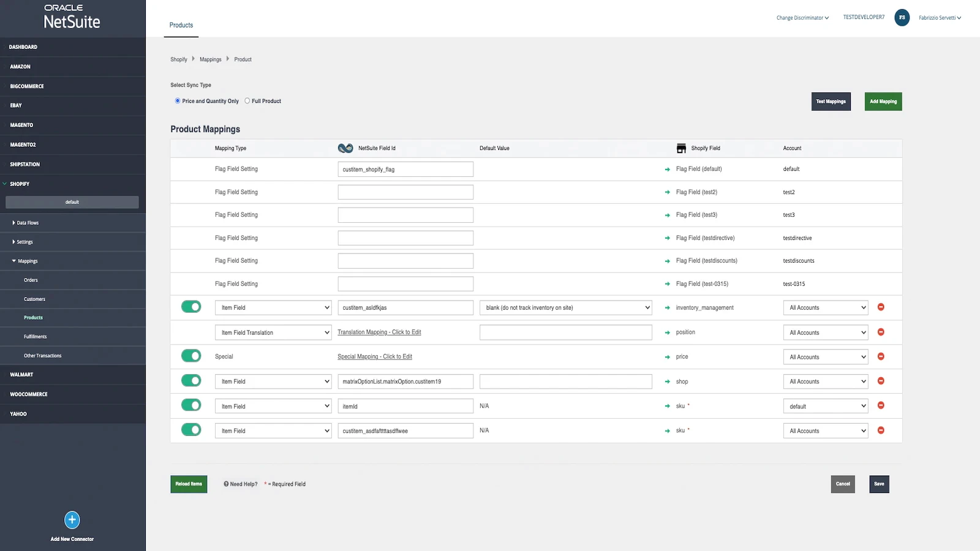Click green arrow beside Flag Field (default)
The height and width of the screenshot is (551, 980).
(x=668, y=170)
